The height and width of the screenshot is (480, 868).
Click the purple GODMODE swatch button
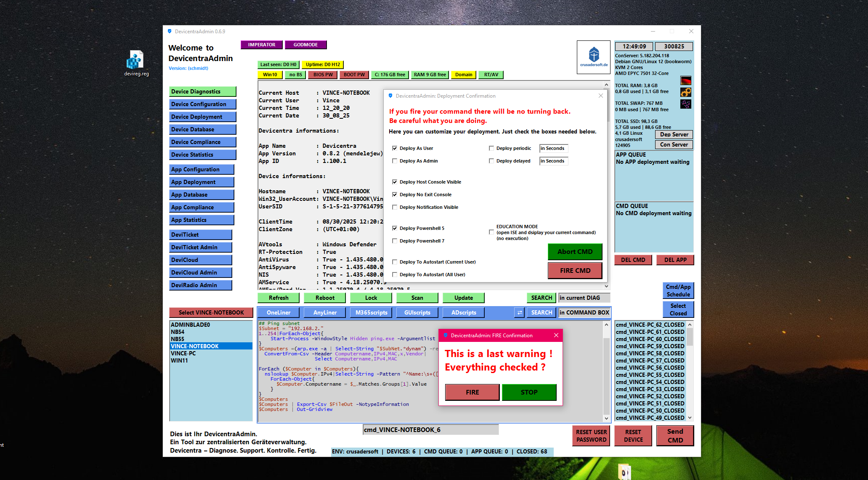[305, 45]
